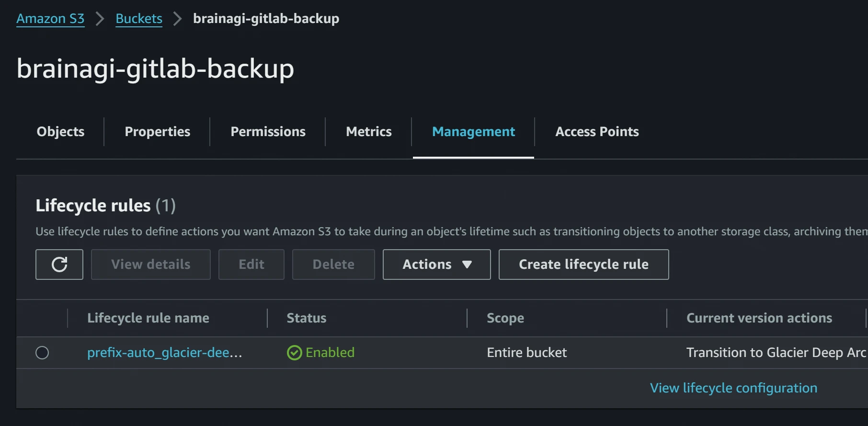The image size is (868, 426).
Task: Open the Access Points tab
Action: click(x=597, y=132)
